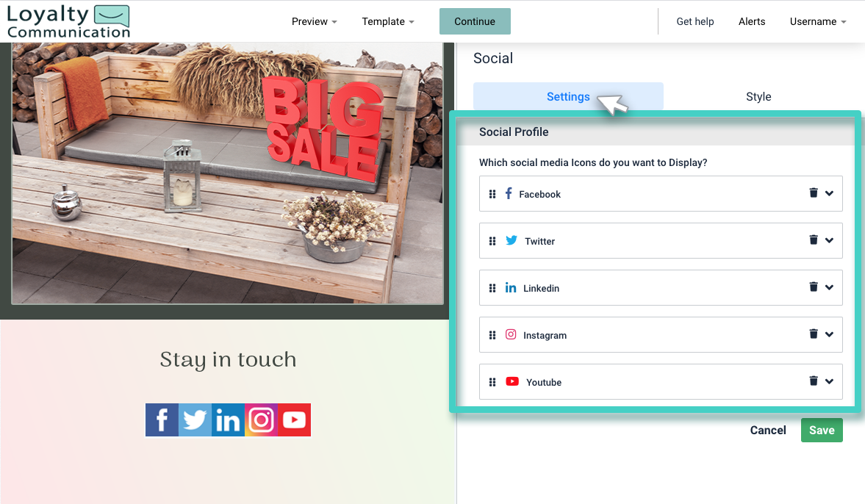Click the Facebook icon in the email preview
Screen dimensions: 865x504
click(162, 420)
